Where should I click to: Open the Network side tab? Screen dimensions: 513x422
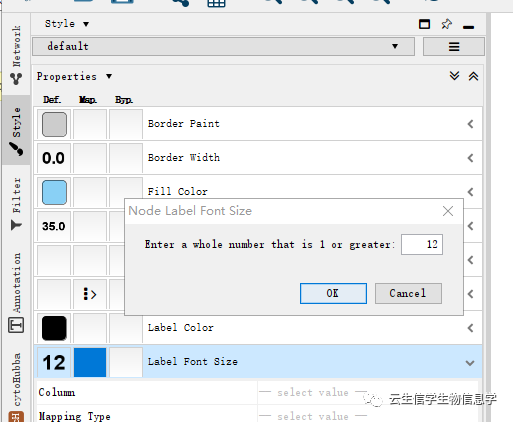(x=16, y=55)
